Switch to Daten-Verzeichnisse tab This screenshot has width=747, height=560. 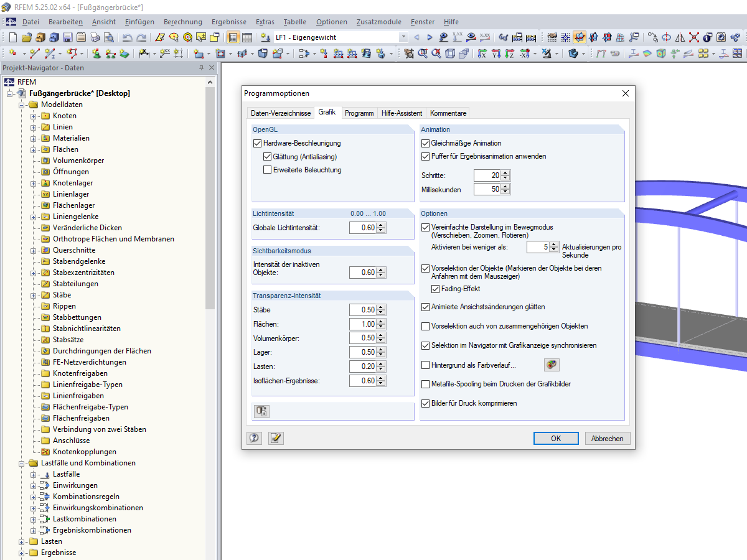(280, 113)
